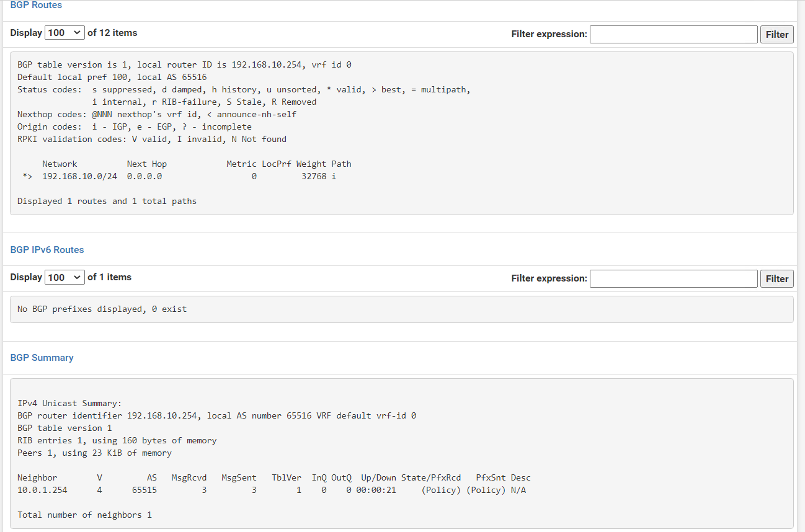This screenshot has width=805, height=532.
Task: Click the next hop value 0.0.0.0
Action: coord(145,177)
